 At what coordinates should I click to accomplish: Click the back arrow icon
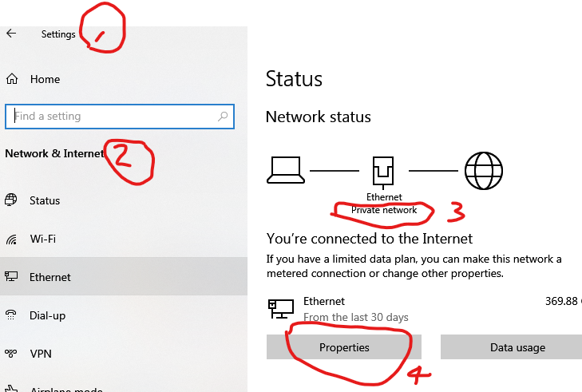(x=11, y=34)
